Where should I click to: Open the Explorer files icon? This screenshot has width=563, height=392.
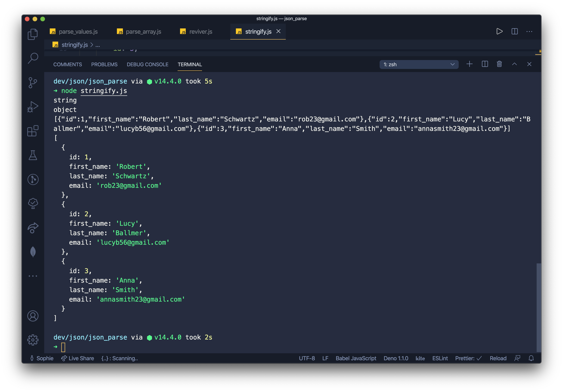click(x=33, y=34)
